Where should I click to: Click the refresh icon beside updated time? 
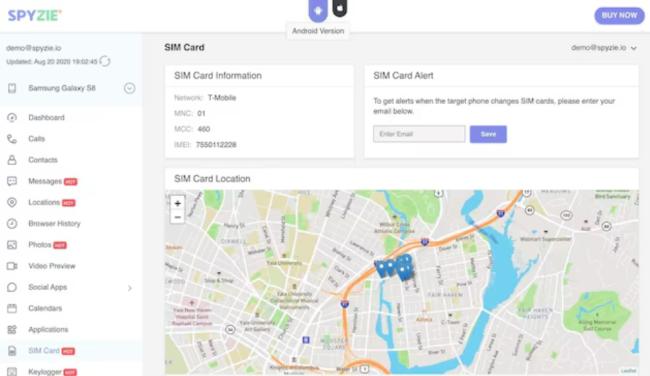point(105,61)
